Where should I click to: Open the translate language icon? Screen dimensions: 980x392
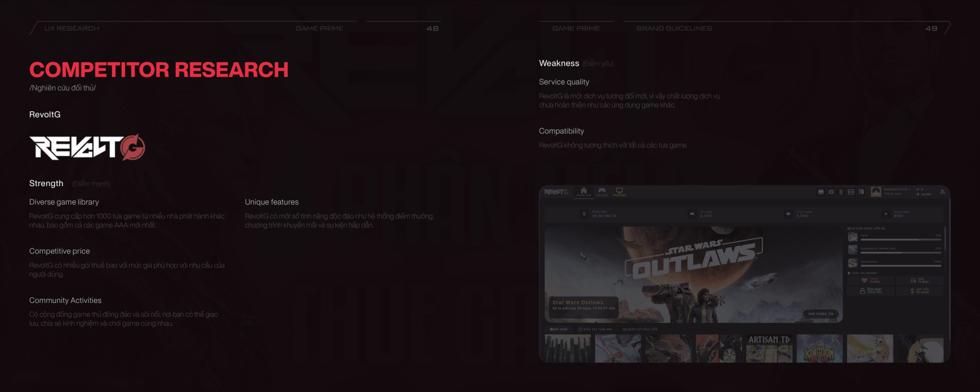pyautogui.click(x=861, y=192)
